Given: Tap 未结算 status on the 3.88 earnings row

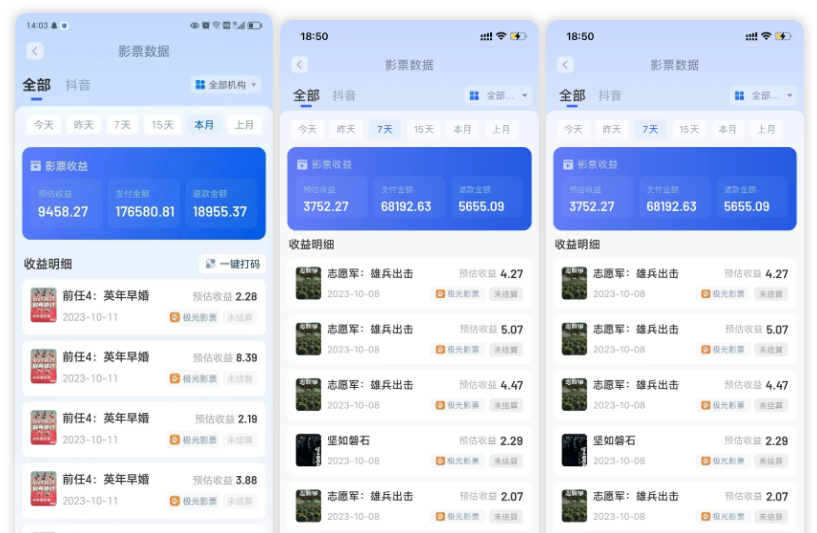Looking at the screenshot, I should click(240, 501).
